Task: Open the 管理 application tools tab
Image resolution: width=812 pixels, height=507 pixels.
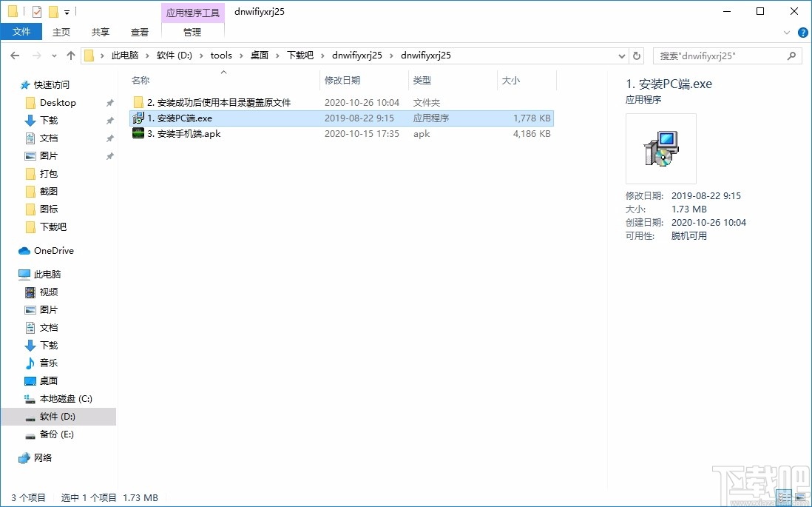Action: pyautogui.click(x=192, y=32)
